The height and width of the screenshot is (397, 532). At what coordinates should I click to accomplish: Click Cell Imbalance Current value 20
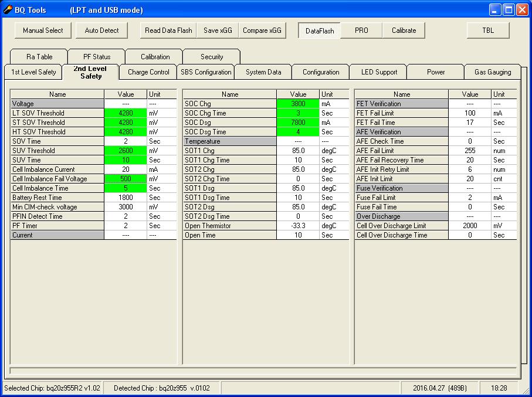126,169
